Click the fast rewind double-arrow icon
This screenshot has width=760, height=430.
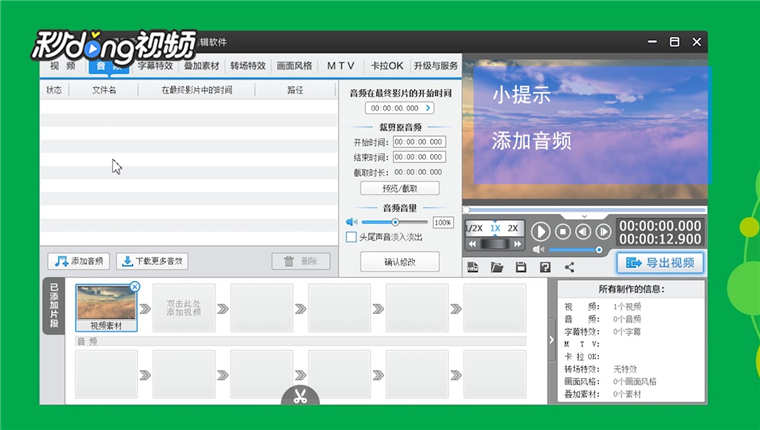pos(473,244)
